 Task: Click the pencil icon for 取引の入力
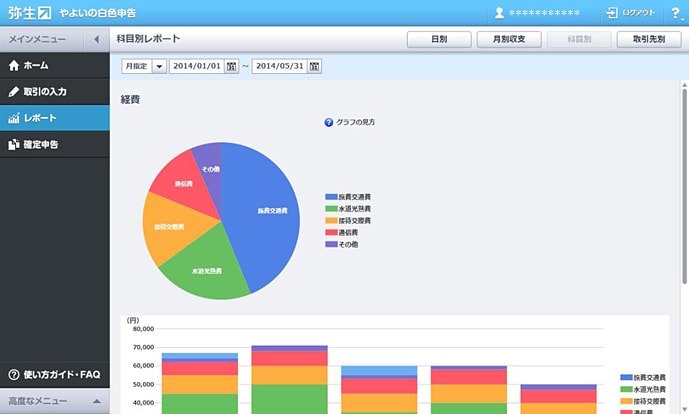point(13,91)
